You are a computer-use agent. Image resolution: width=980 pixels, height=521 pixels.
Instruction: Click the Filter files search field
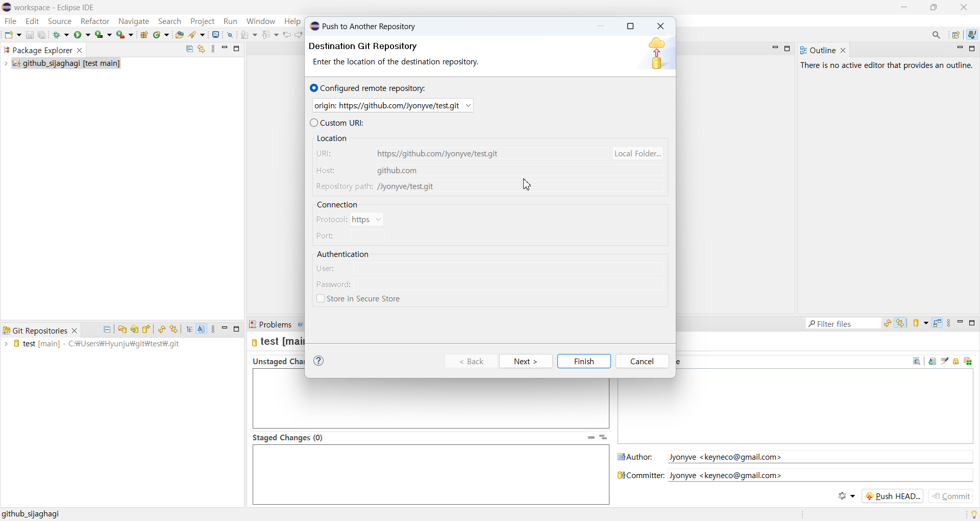[x=844, y=324]
